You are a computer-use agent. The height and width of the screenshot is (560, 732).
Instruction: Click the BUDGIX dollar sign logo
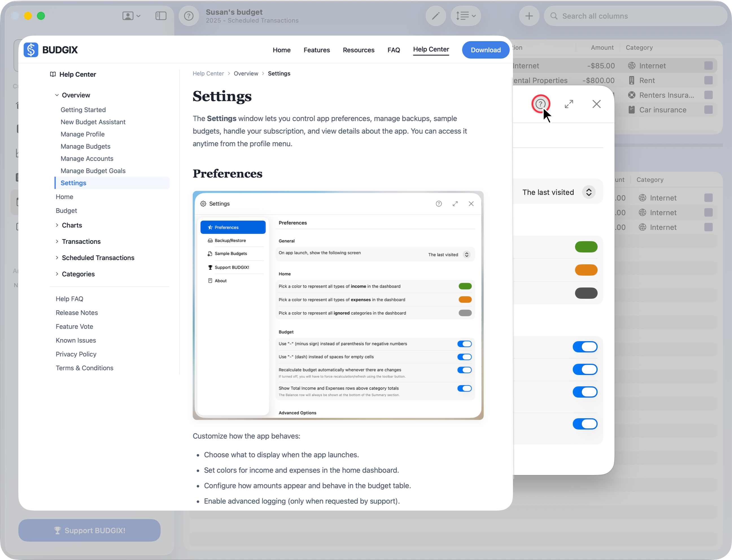pos(31,50)
